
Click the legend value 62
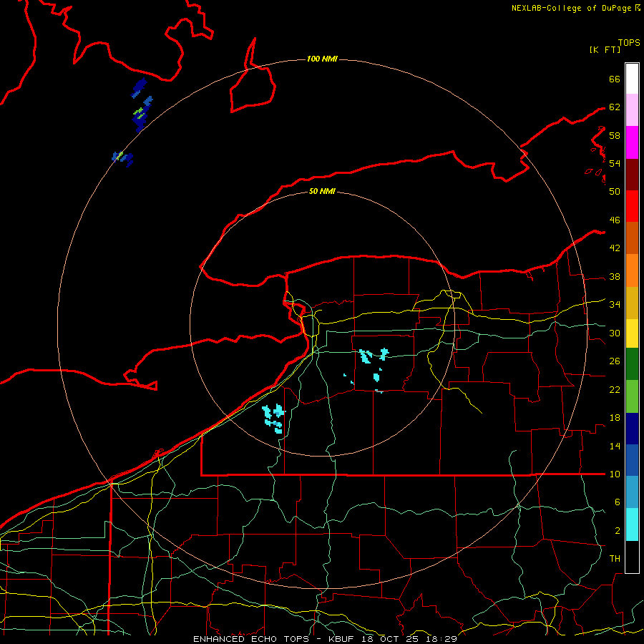(x=615, y=107)
